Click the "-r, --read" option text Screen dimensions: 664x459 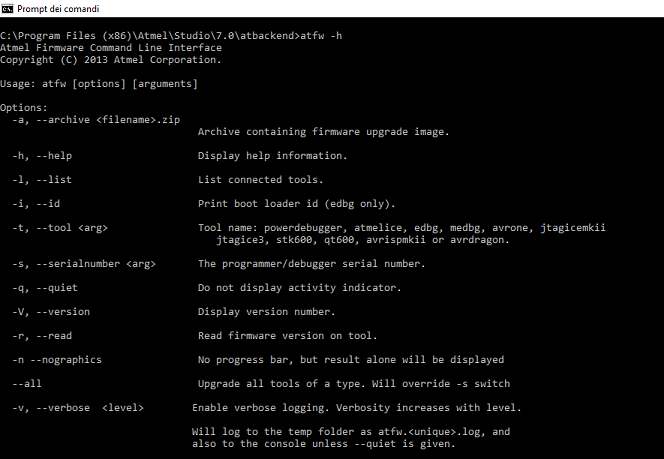point(42,335)
